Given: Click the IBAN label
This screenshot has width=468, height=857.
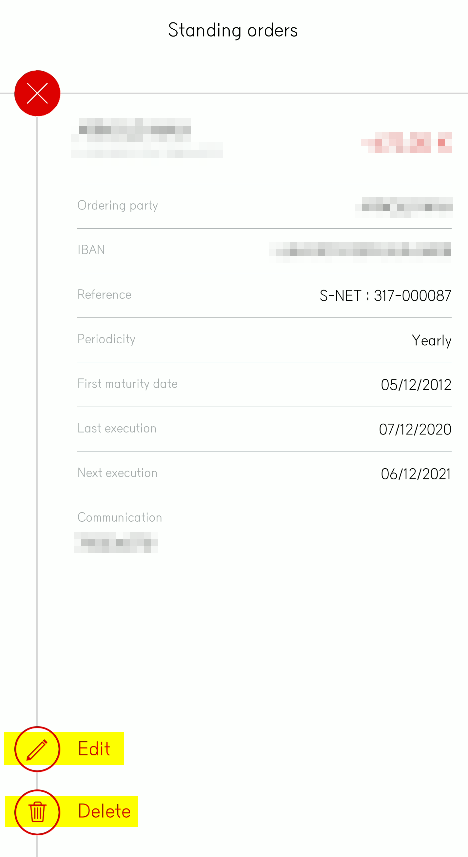Looking at the screenshot, I should click(91, 250).
